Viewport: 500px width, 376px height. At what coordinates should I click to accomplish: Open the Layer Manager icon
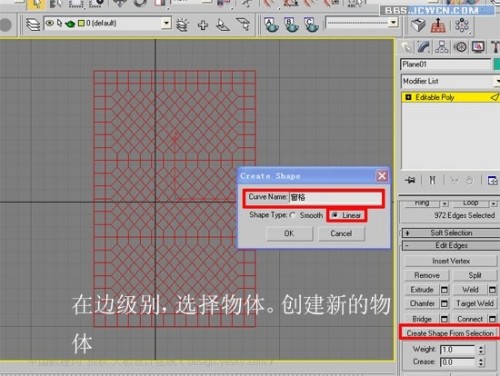[x=33, y=24]
